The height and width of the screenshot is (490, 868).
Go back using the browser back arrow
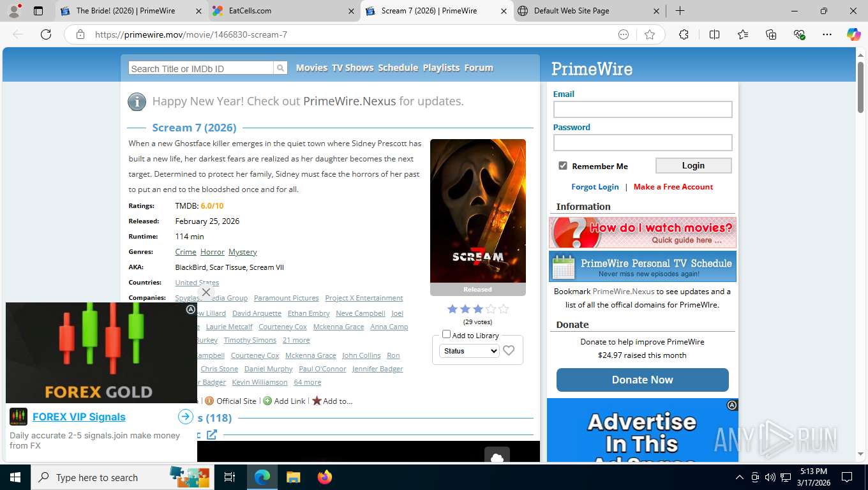pyautogui.click(x=18, y=34)
